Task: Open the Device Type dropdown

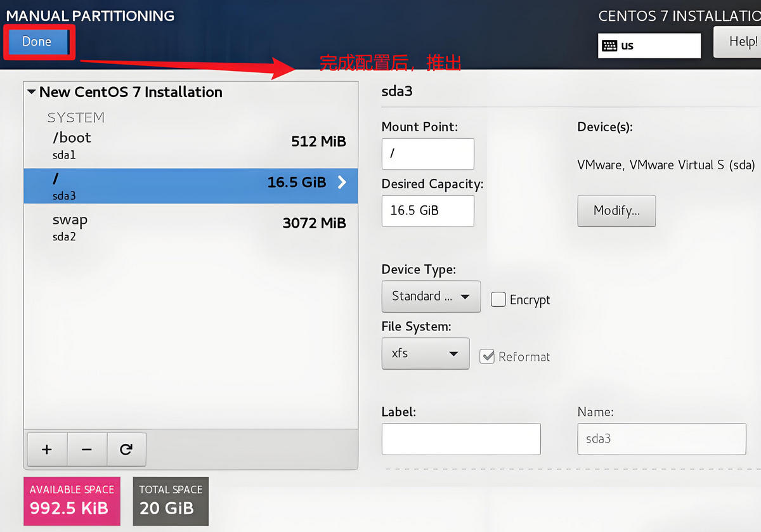Action: 431,296
